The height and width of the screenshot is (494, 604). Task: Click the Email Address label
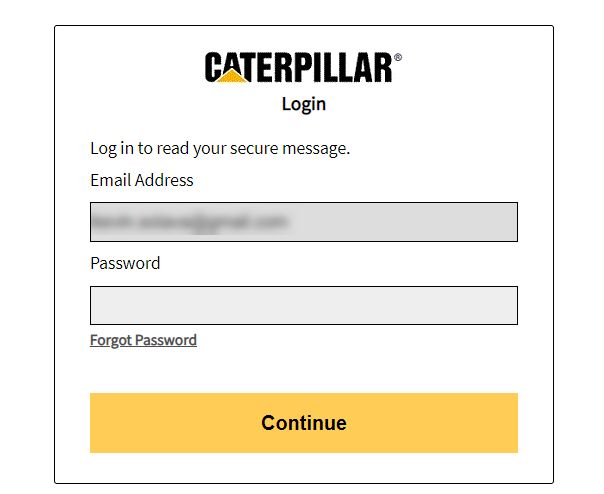[x=142, y=181]
